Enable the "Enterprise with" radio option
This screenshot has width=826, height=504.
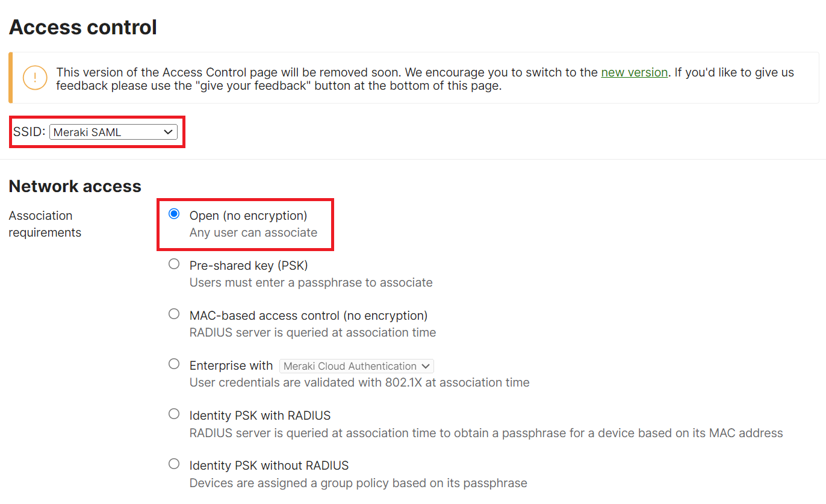[x=174, y=364]
